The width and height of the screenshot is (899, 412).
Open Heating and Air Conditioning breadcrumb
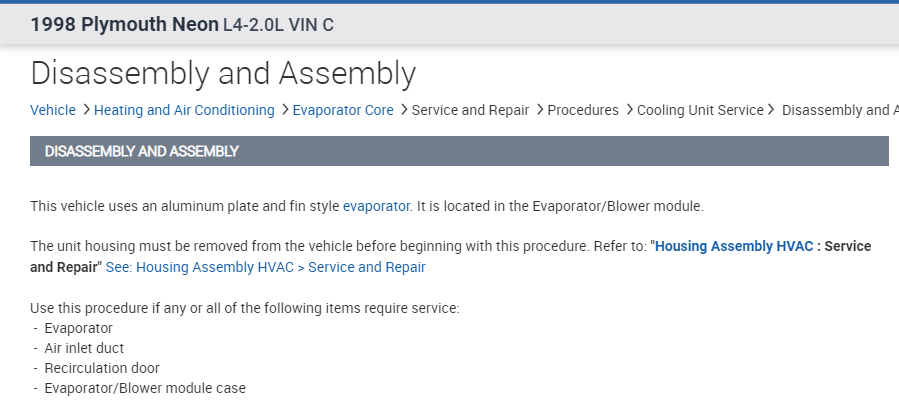[x=184, y=110]
